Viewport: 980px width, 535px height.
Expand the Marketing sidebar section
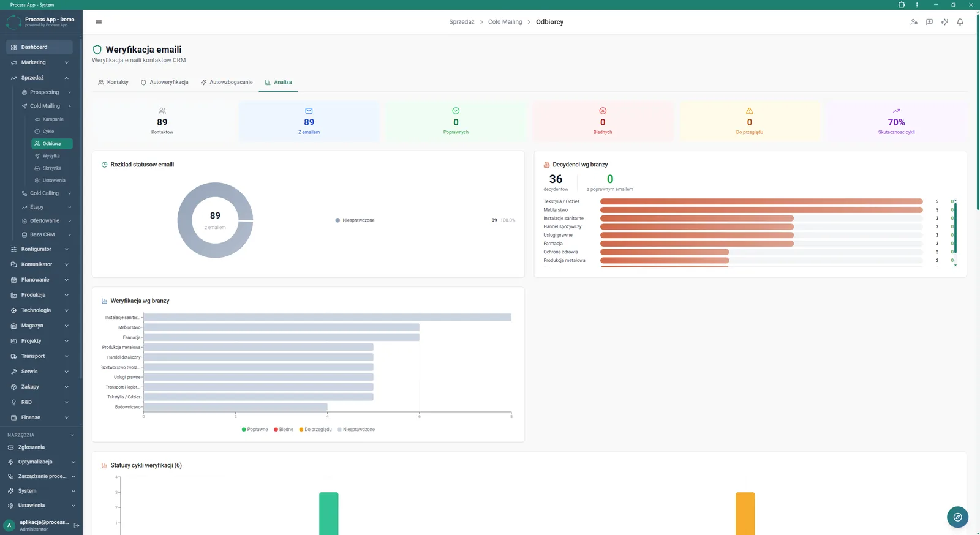[x=39, y=62]
